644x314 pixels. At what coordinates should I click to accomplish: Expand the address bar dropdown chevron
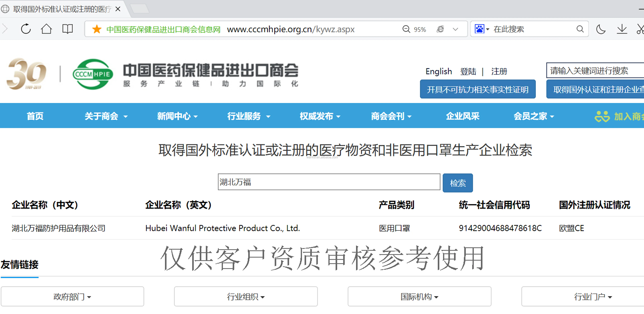click(456, 29)
